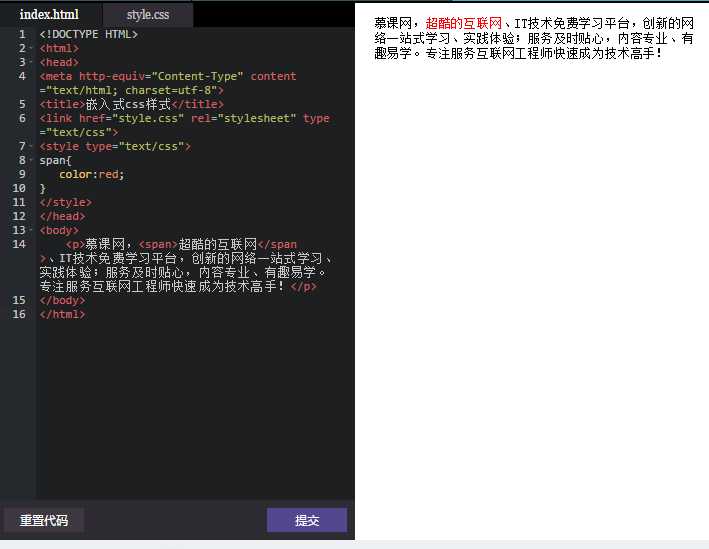The width and height of the screenshot is (709, 549).
Task: Collapse the body fold arrow at line 13
Action: [x=31, y=230]
